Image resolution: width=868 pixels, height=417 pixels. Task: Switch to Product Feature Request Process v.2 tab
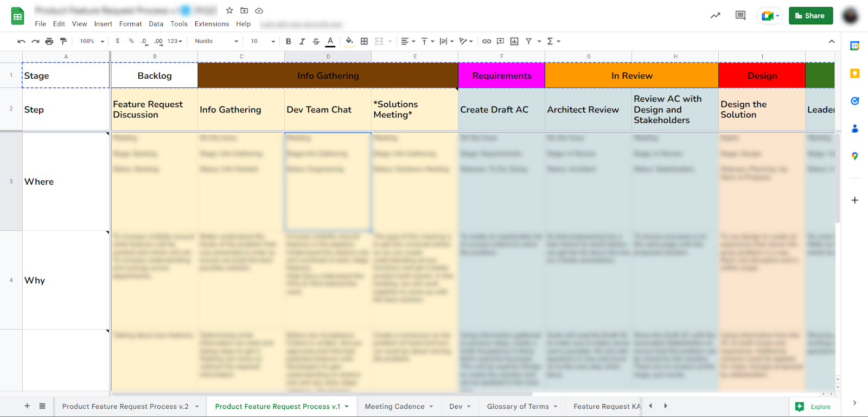[129, 406]
